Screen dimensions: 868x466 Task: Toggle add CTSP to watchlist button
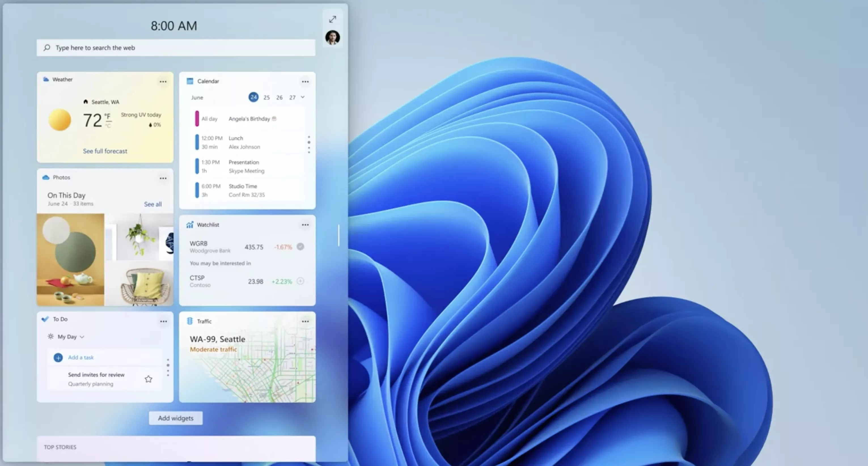301,281
